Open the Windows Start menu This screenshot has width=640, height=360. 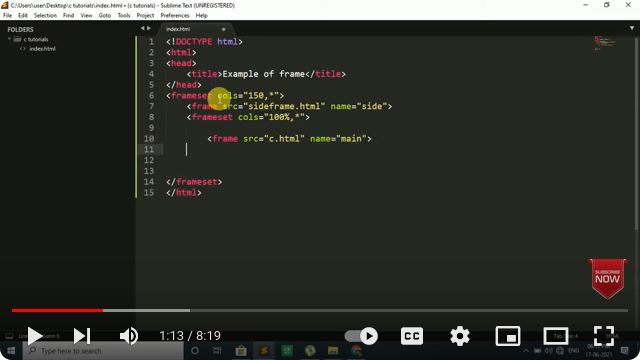pos(11,351)
